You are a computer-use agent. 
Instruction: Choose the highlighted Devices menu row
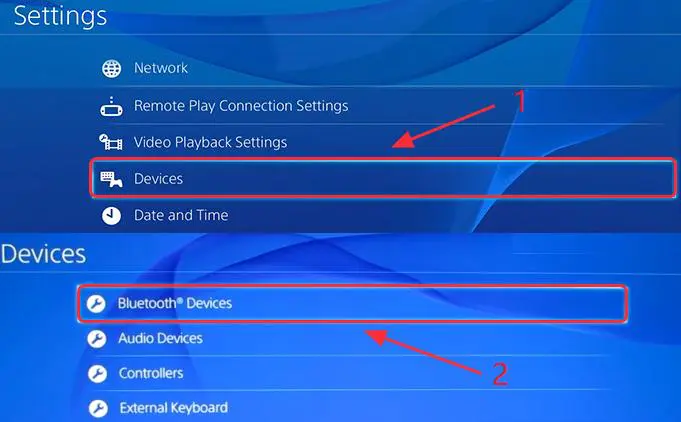(x=383, y=178)
